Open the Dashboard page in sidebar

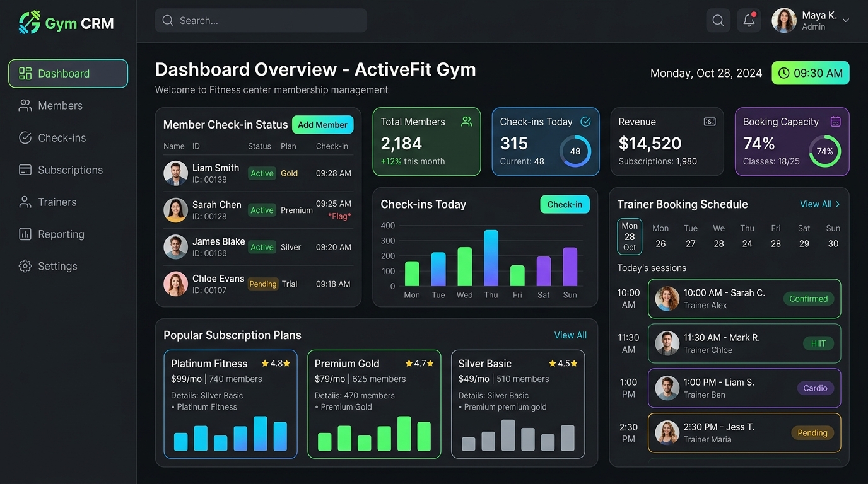[x=68, y=74]
